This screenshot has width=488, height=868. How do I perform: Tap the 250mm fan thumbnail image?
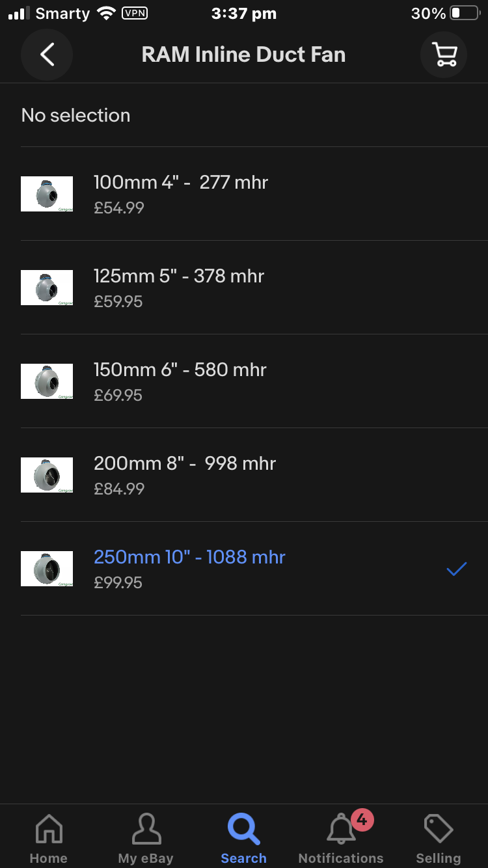click(47, 569)
